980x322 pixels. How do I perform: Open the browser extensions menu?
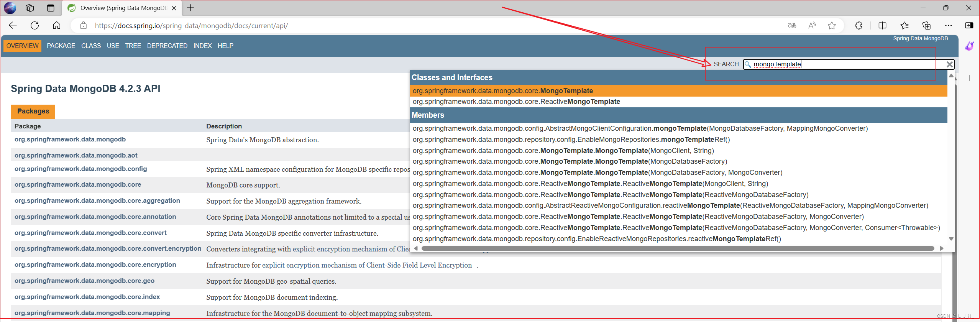point(859,25)
